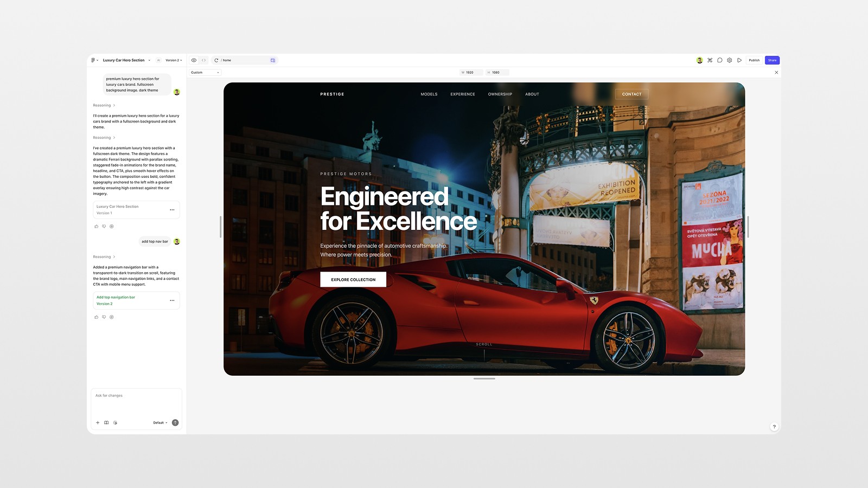
Task: Click the width field showing 1920
Action: (x=471, y=72)
